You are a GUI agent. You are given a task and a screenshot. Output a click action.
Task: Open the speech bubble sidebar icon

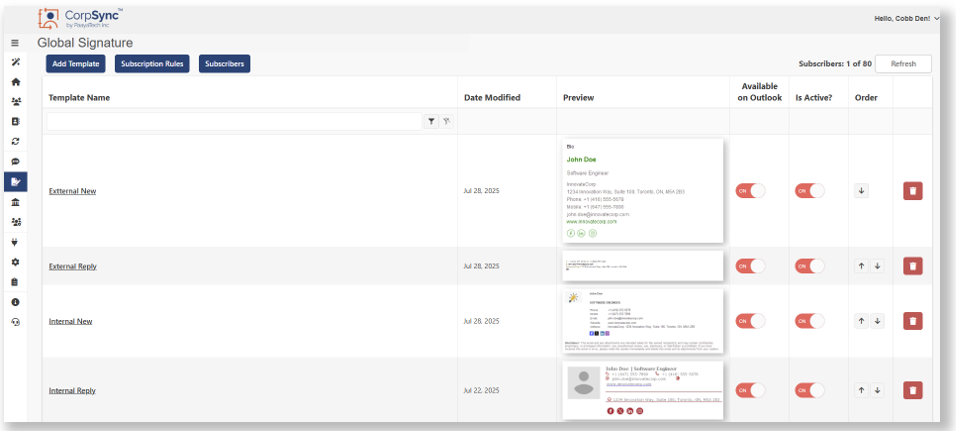coord(15,162)
